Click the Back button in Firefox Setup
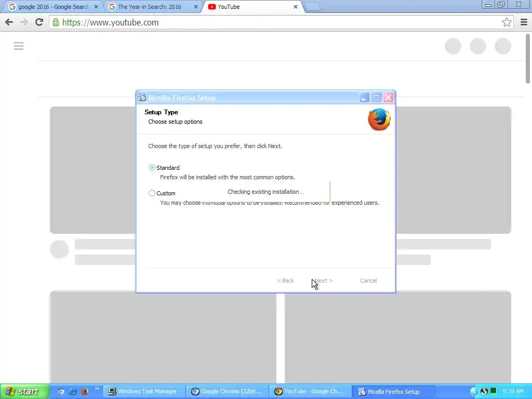532x399 pixels. 285,281
